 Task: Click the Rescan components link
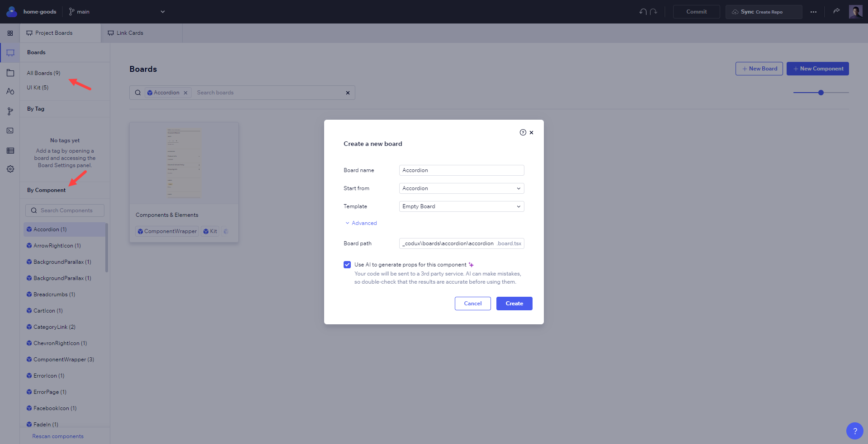58,436
